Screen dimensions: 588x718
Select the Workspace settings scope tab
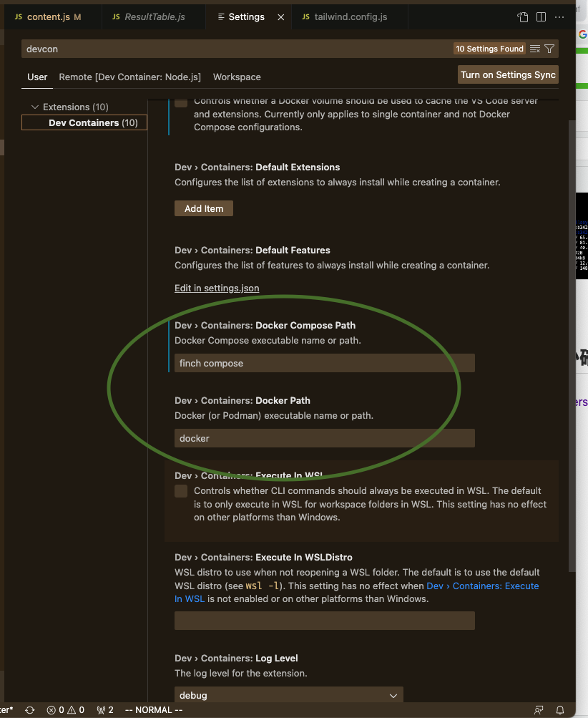237,77
